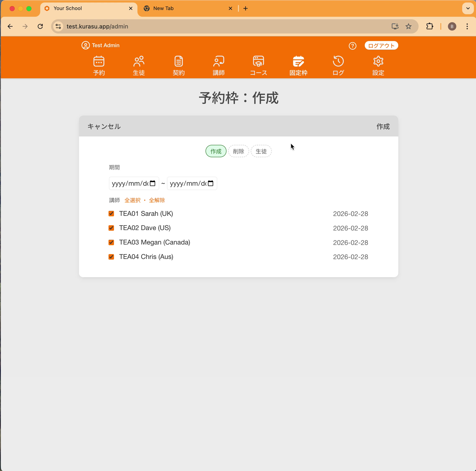Open the 生徒 students section
476x471 pixels.
[139, 65]
